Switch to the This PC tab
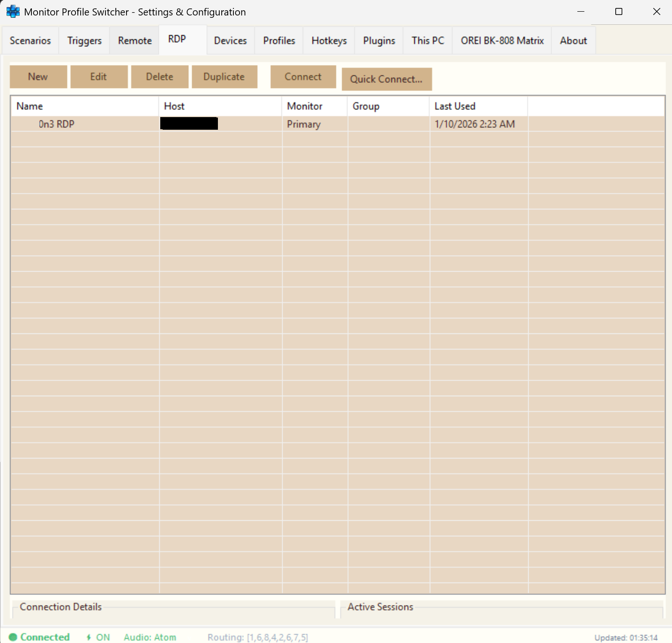Viewport: 672px width, 643px height. click(x=427, y=40)
